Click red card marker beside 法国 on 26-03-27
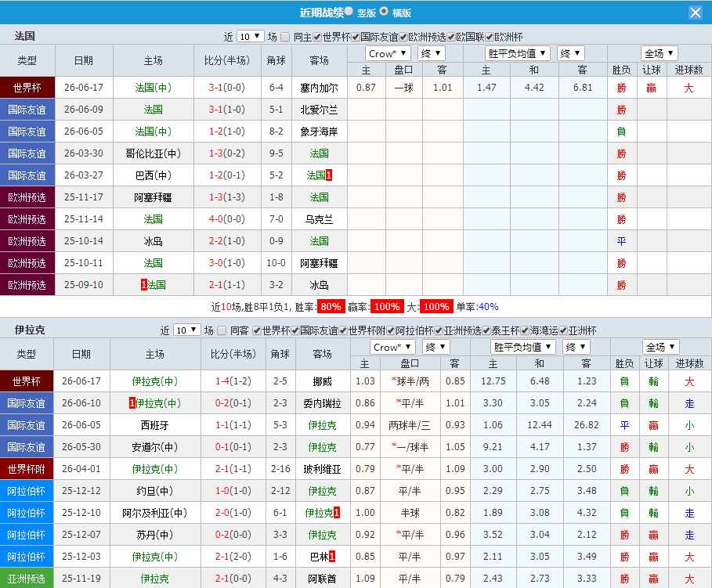Viewport: 712px width, 588px height. coord(329,175)
